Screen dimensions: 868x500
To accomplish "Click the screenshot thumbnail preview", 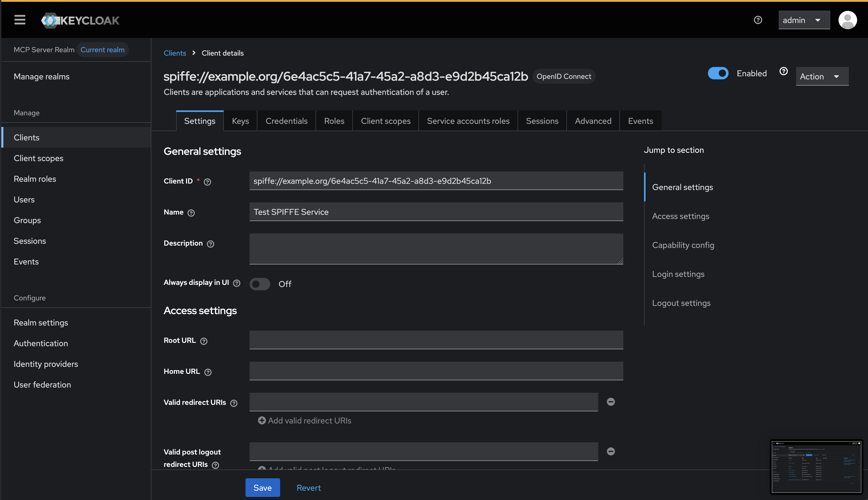I will (x=817, y=467).
